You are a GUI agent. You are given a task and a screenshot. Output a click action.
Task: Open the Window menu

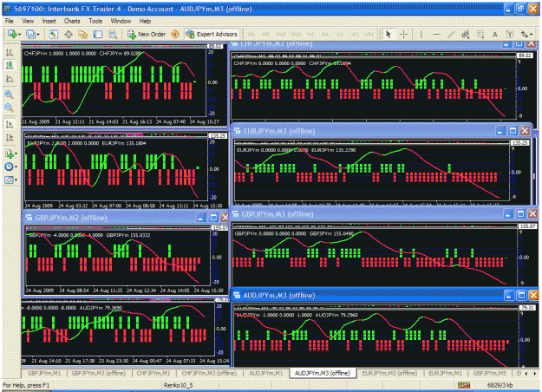(121, 22)
